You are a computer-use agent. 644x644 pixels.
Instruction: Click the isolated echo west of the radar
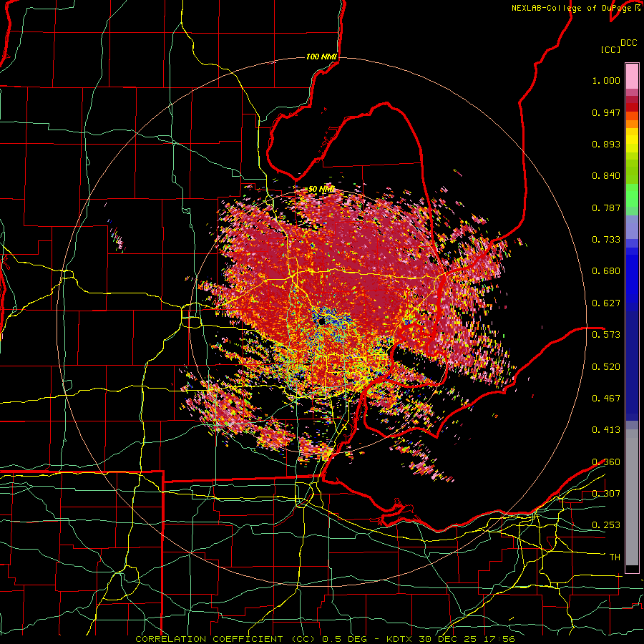117,238
